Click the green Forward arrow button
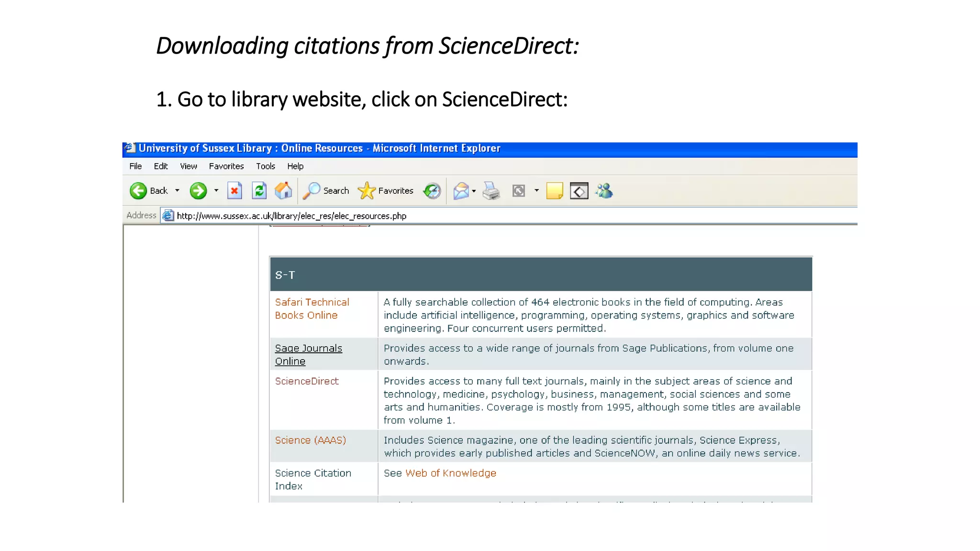Image resolution: width=980 pixels, height=551 pixels. [x=198, y=191]
